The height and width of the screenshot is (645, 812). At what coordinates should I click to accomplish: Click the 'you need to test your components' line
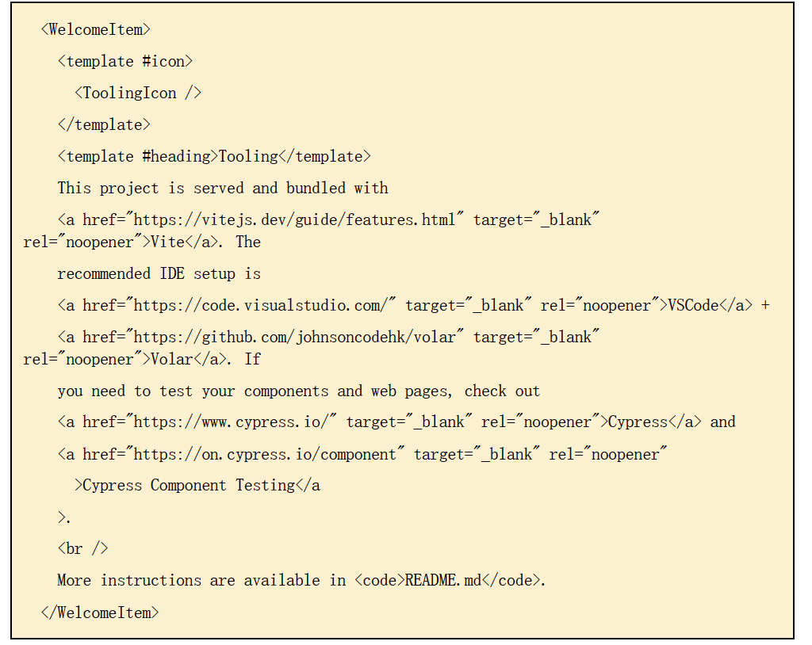point(298,391)
